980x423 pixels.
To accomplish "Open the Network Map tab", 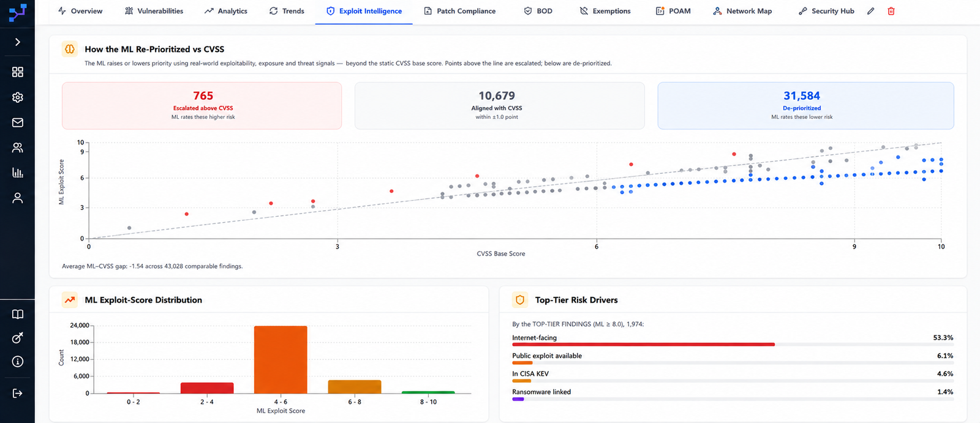I will point(742,11).
